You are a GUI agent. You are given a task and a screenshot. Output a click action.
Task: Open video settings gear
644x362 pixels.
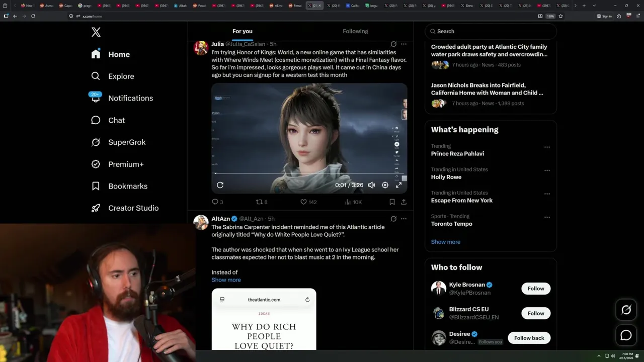[x=385, y=185]
